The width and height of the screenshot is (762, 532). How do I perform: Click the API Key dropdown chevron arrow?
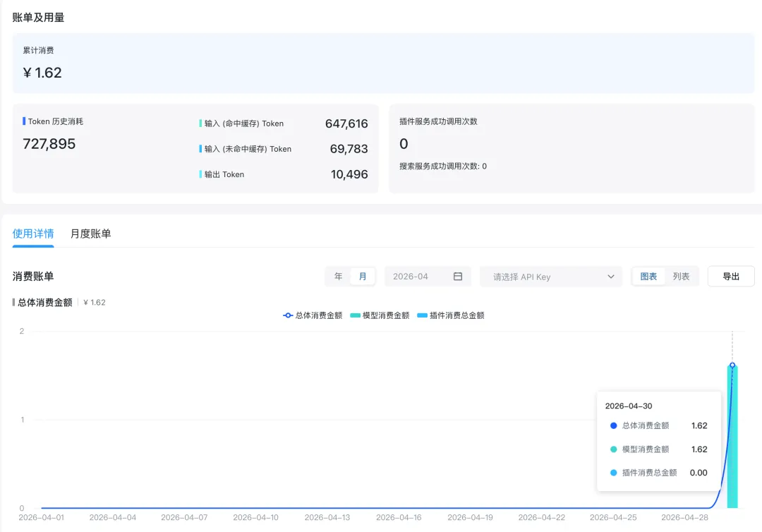click(x=610, y=277)
